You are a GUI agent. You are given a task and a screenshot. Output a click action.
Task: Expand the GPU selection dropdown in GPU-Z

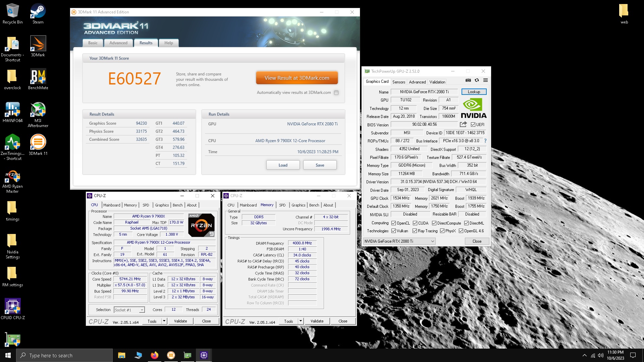pos(399,241)
